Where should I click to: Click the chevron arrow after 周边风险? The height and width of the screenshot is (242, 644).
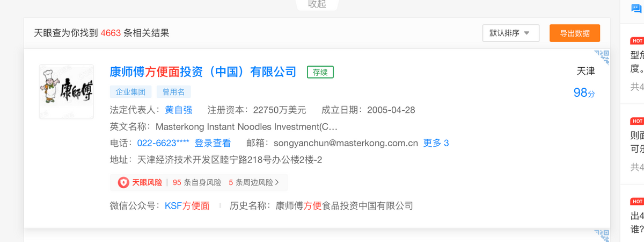point(277,182)
